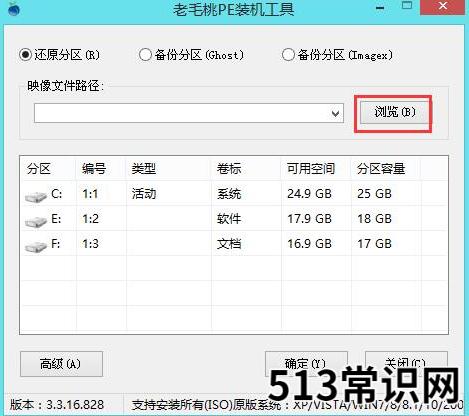Select the partition number 1:3 cell

(x=90, y=244)
